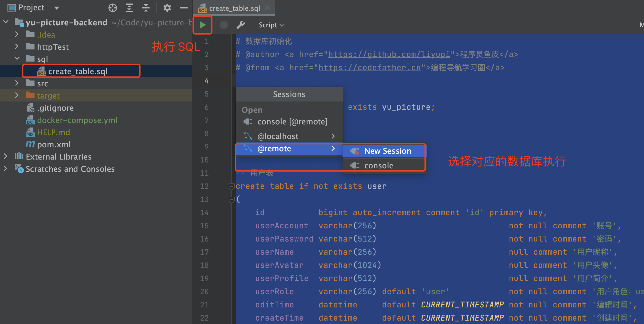
Task: Click the green Execute SQL run button
Action: point(202,25)
